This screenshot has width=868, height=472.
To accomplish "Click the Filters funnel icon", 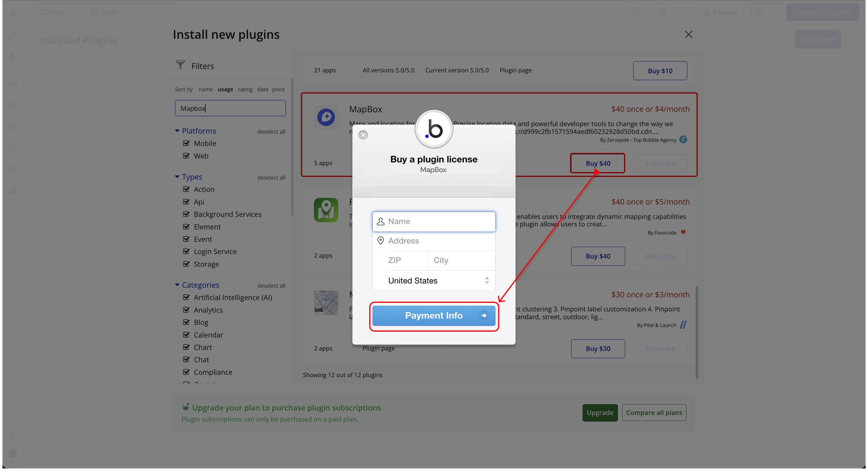I will (181, 65).
